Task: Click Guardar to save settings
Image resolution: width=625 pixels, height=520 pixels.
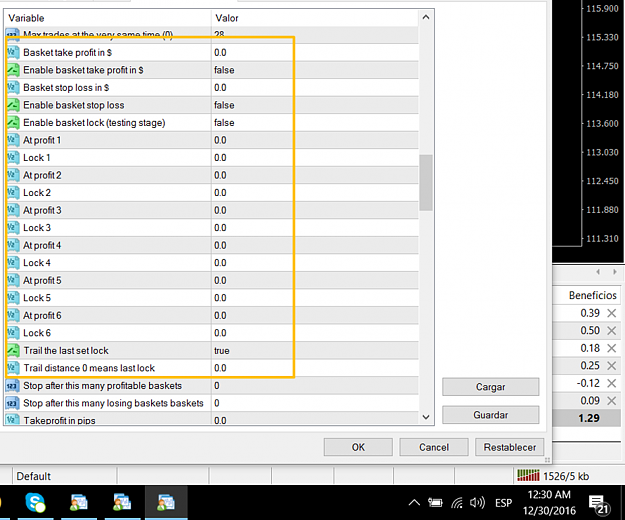Action: (x=491, y=415)
